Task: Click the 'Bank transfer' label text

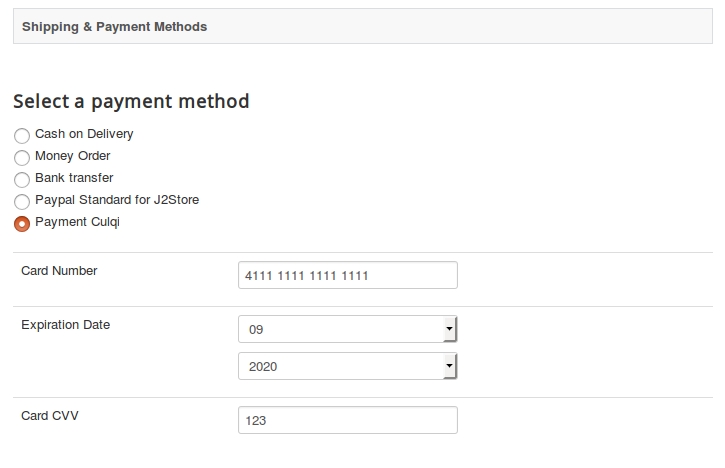Action: 74,178
